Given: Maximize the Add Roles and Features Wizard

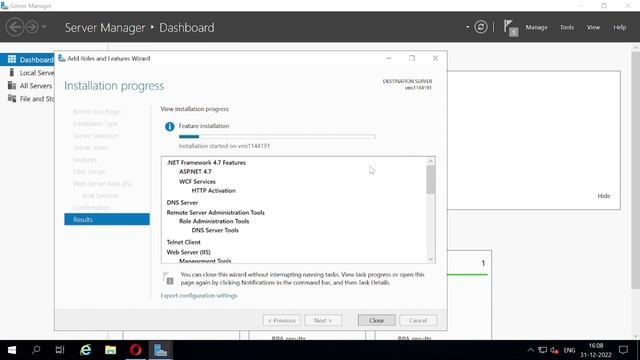Looking at the screenshot, I should pyautogui.click(x=412, y=58).
